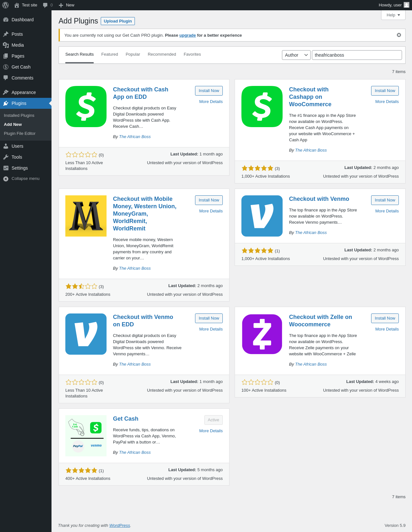The width and height of the screenshot is (412, 532).
Task: View More Details for Zelle on Woocommerce
Action: (387, 329)
